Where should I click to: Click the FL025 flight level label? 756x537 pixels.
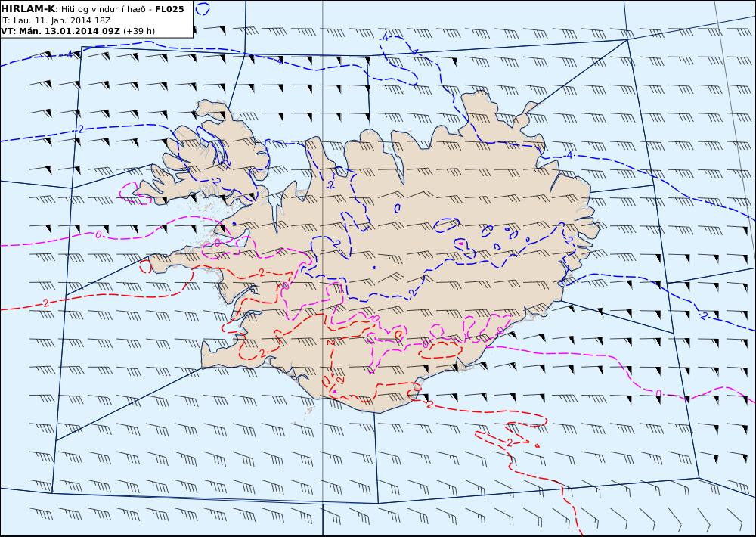tap(169, 9)
